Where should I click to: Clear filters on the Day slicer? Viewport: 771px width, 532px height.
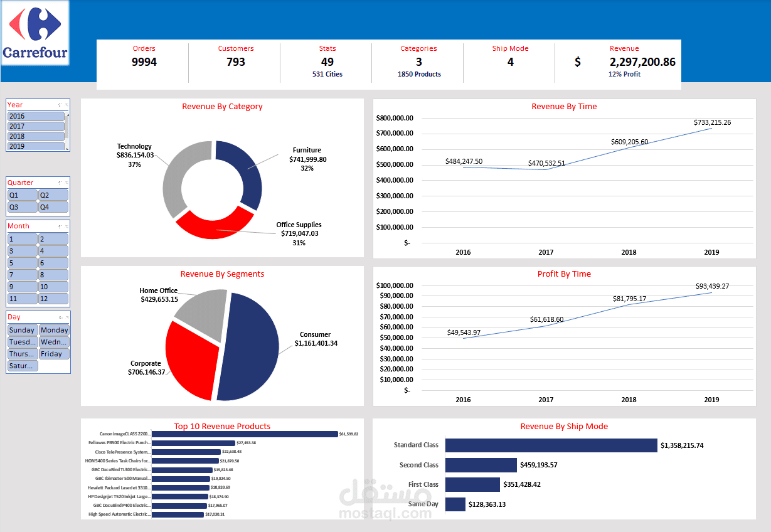[x=66, y=317]
